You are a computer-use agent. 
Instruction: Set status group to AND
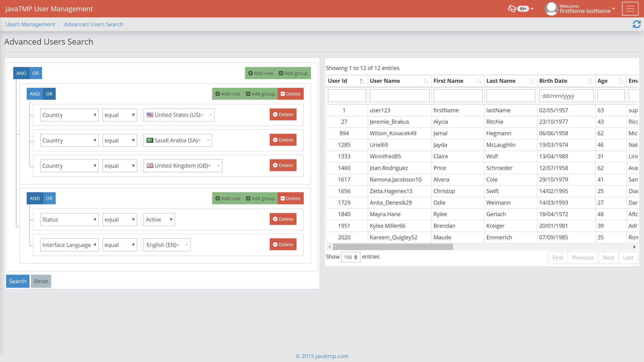click(x=35, y=198)
